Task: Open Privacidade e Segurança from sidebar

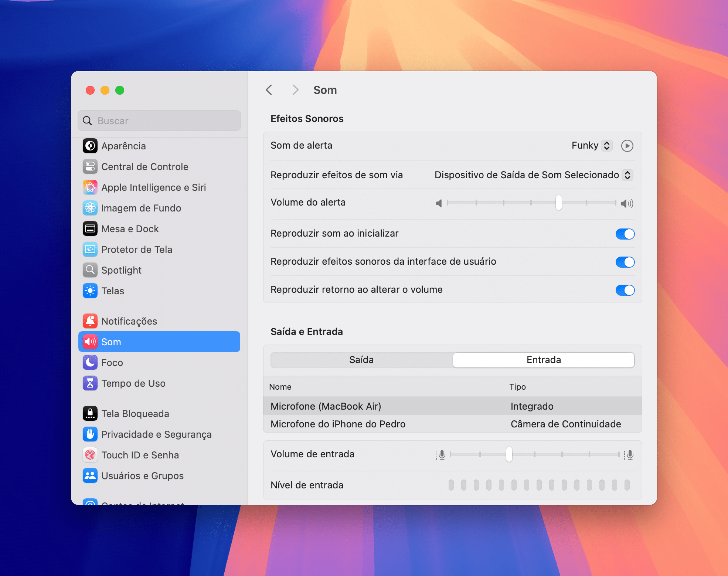Action: (159, 434)
